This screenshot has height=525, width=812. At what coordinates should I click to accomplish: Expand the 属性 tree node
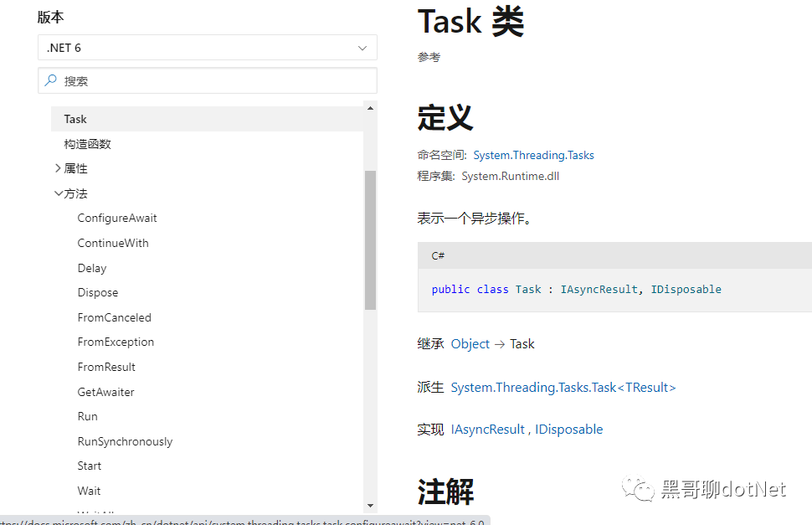(x=58, y=168)
